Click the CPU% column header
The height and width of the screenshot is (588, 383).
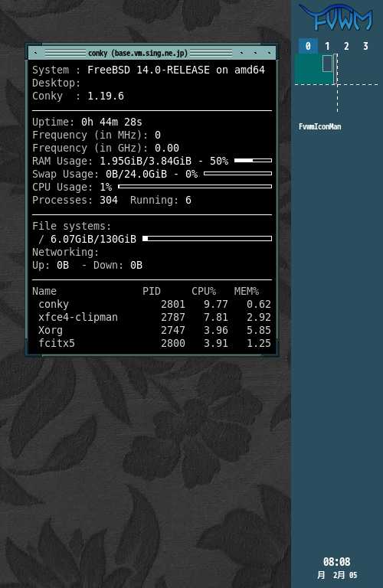(204, 292)
